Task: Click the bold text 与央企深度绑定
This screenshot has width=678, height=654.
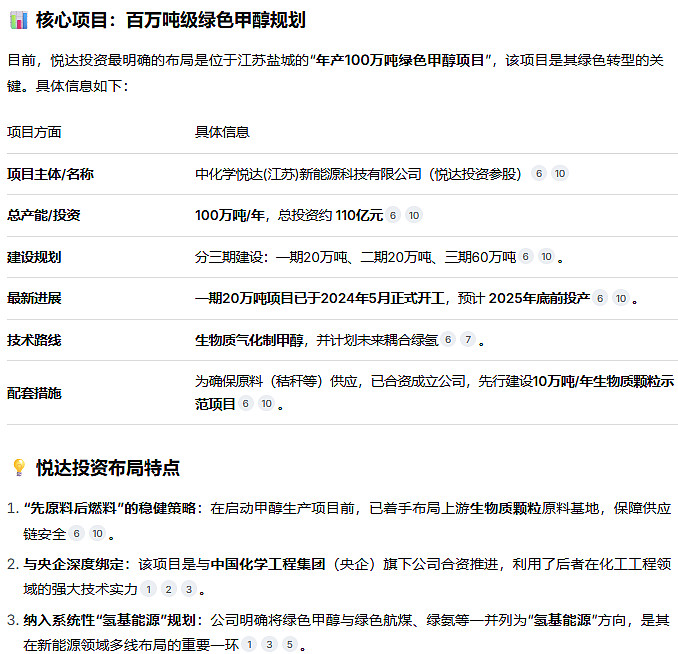Action: point(74,564)
